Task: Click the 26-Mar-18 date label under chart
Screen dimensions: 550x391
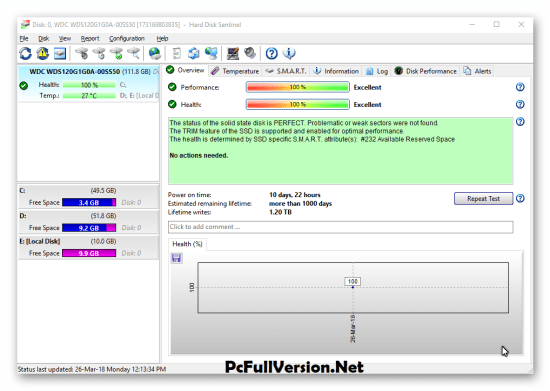Action: pyautogui.click(x=353, y=329)
